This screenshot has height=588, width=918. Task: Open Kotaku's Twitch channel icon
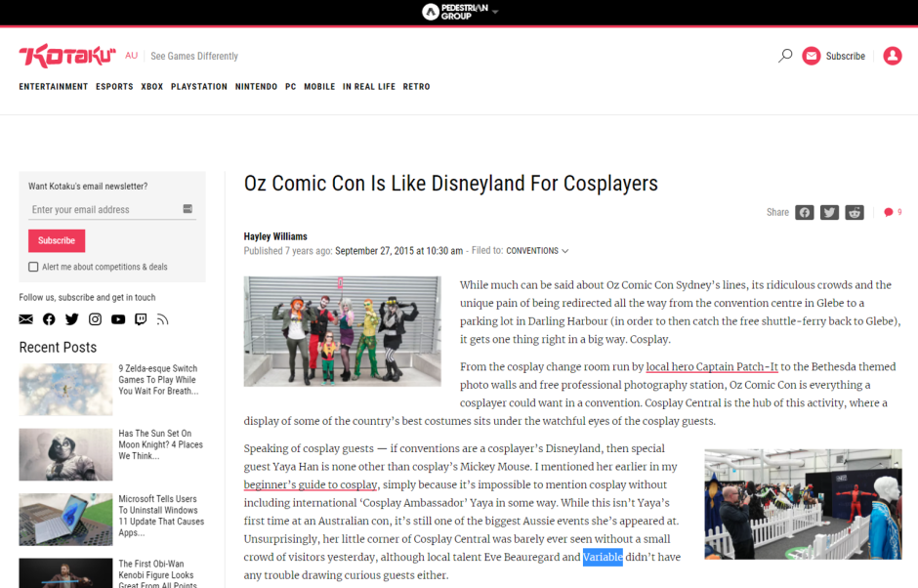(x=141, y=319)
